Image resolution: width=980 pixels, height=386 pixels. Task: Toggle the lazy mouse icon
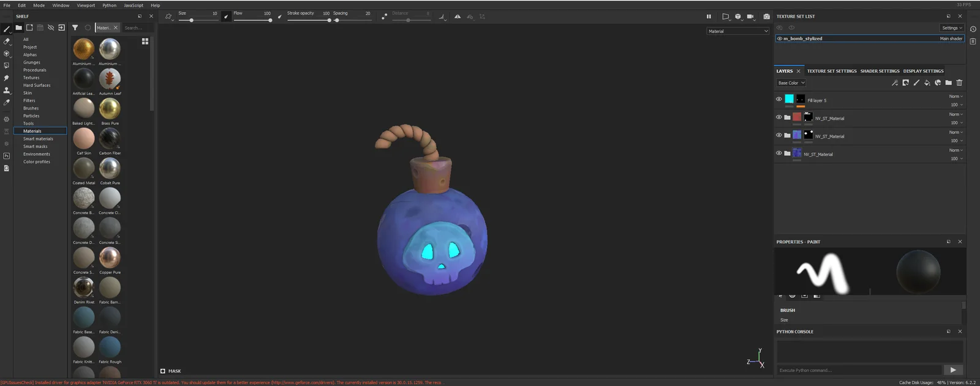[384, 17]
